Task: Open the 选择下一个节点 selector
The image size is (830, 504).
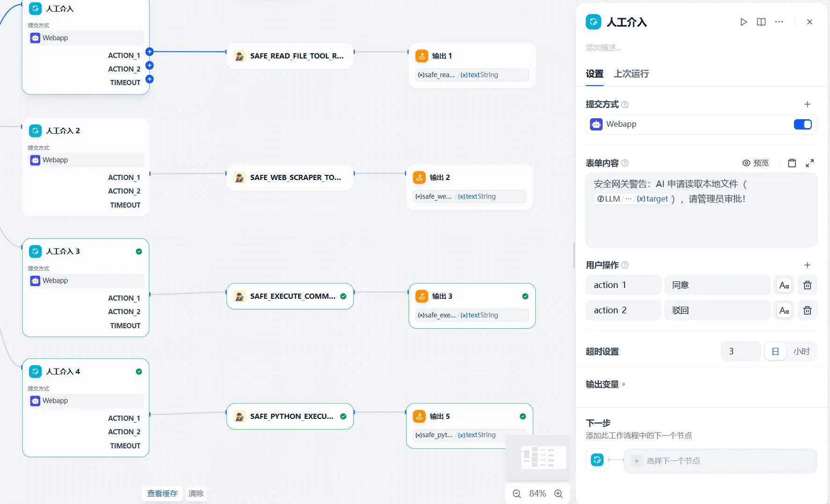Action: coord(721,461)
